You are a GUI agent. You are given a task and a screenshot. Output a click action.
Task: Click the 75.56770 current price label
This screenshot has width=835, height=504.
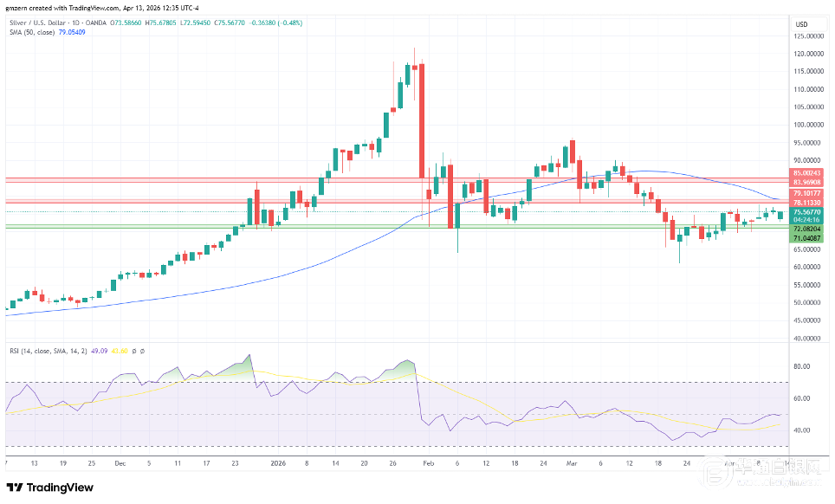point(806,211)
